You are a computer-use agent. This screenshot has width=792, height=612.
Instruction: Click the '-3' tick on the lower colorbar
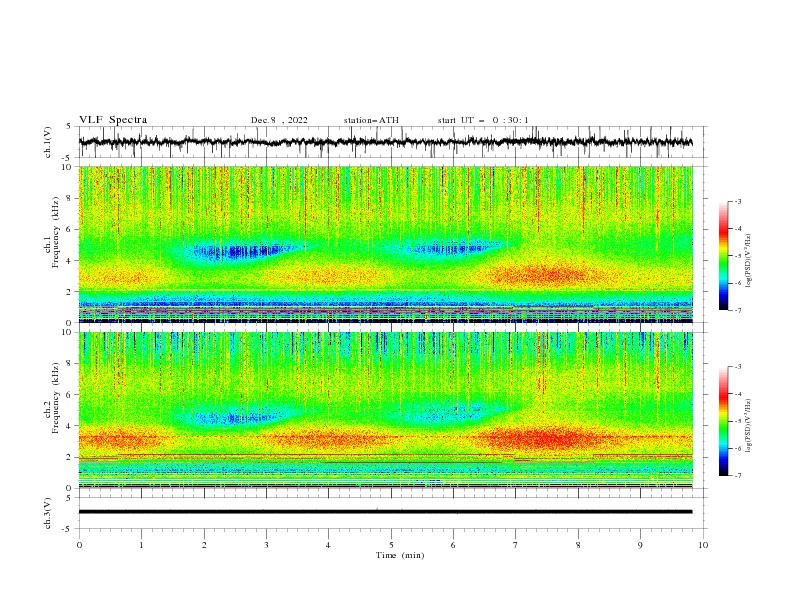click(737, 367)
